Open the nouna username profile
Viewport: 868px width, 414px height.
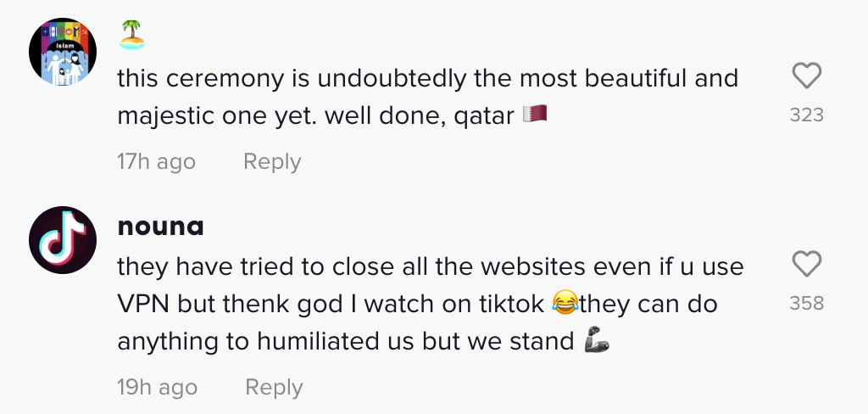coord(161,227)
